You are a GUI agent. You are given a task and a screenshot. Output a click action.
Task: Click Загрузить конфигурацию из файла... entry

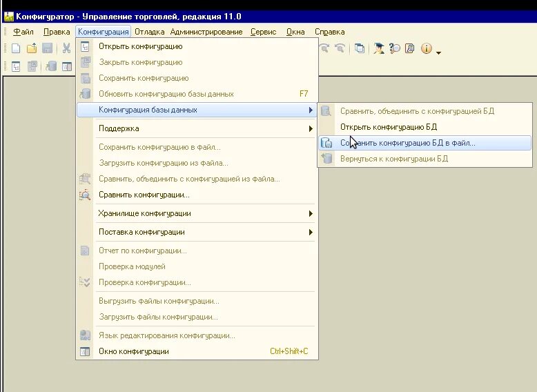click(197, 163)
